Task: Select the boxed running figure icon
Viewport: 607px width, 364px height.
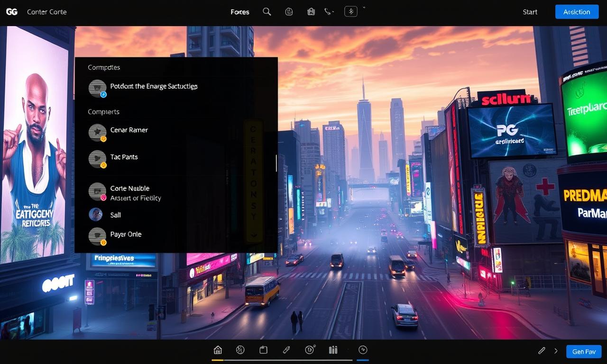Action: [350, 12]
